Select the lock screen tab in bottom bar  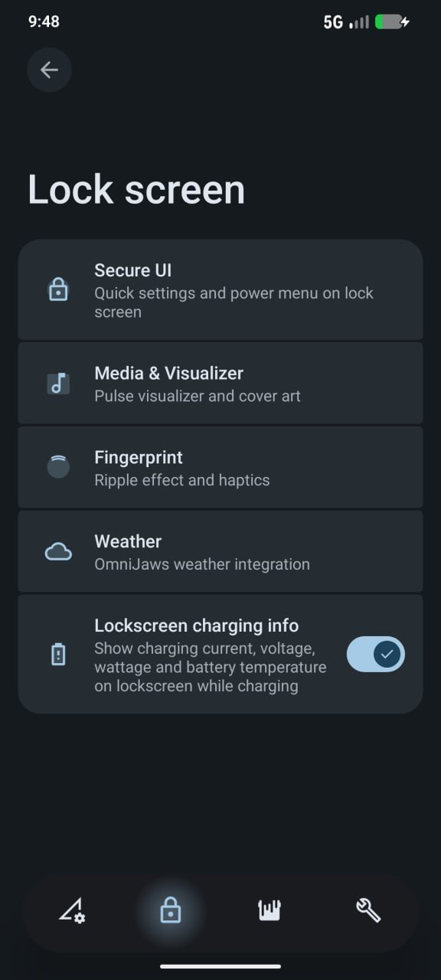[x=170, y=910]
